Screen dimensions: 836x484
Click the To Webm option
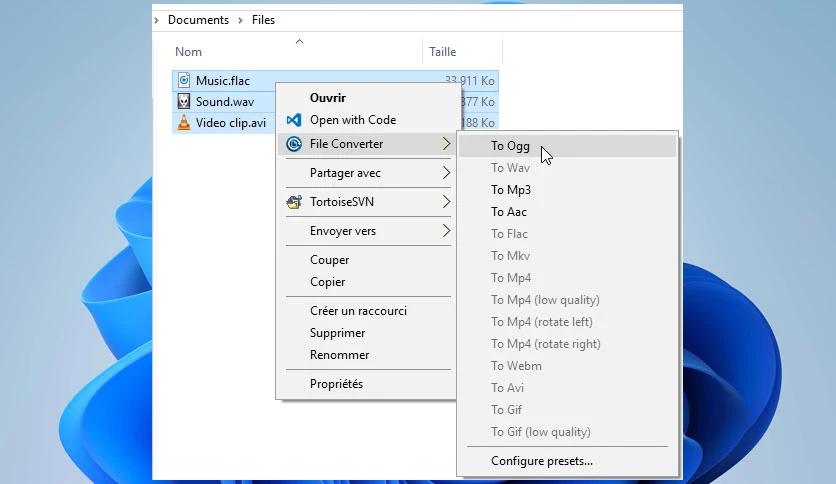coord(516,366)
